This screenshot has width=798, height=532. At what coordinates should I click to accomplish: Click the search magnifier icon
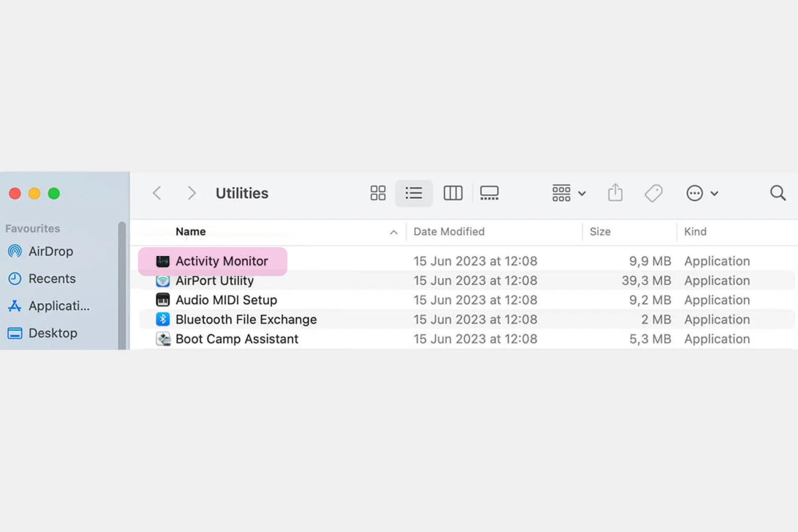point(778,193)
